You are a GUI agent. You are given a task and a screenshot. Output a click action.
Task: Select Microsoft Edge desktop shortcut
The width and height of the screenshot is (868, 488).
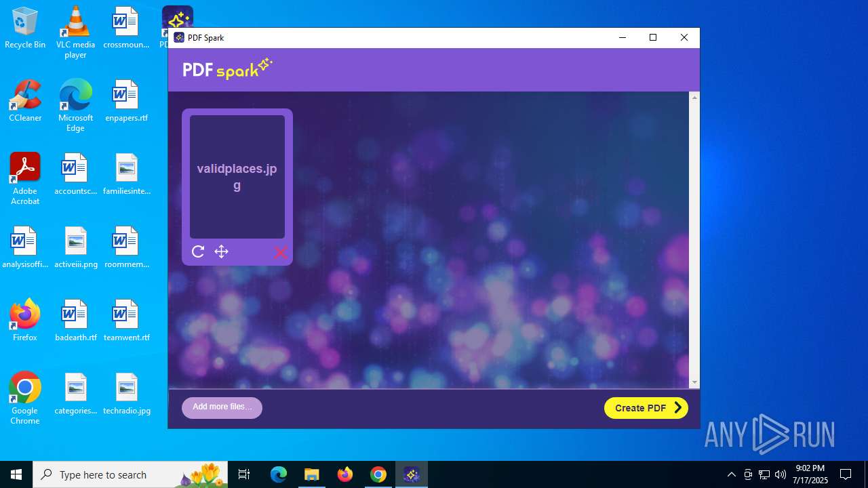(75, 106)
